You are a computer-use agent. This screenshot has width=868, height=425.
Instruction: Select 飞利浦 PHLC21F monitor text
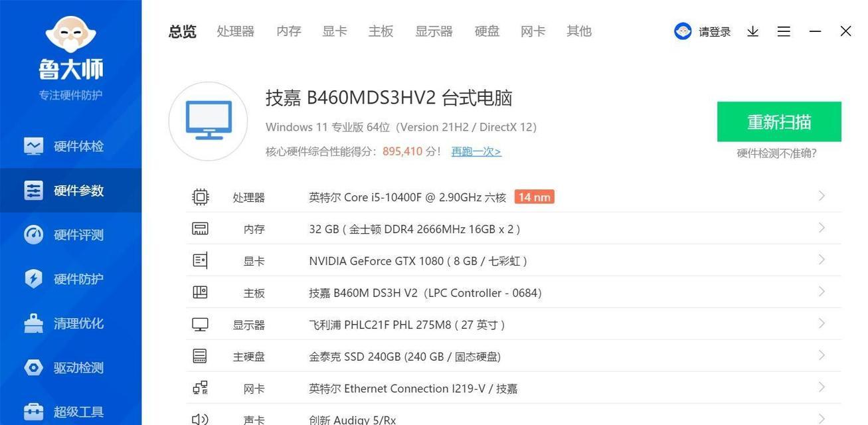tap(407, 325)
